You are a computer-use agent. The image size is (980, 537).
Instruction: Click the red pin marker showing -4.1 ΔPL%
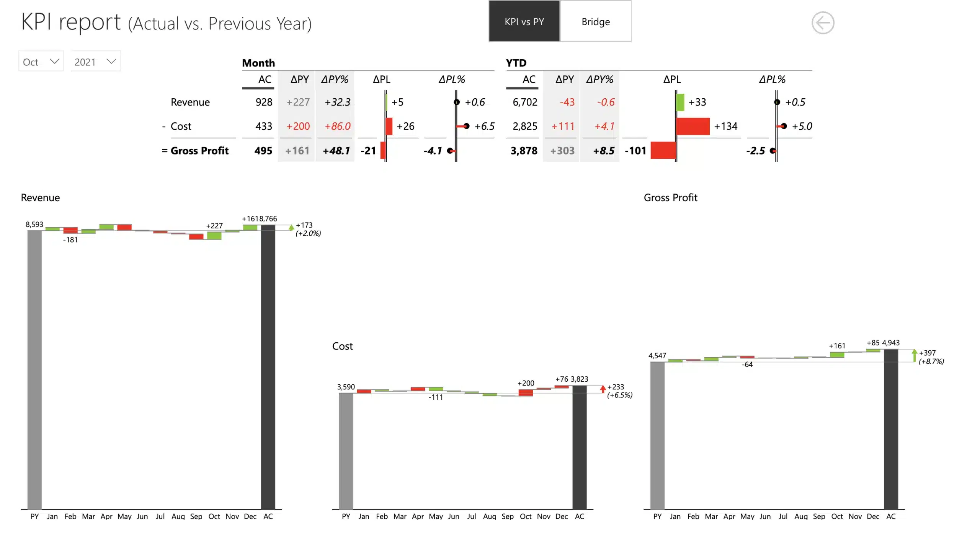(x=450, y=151)
